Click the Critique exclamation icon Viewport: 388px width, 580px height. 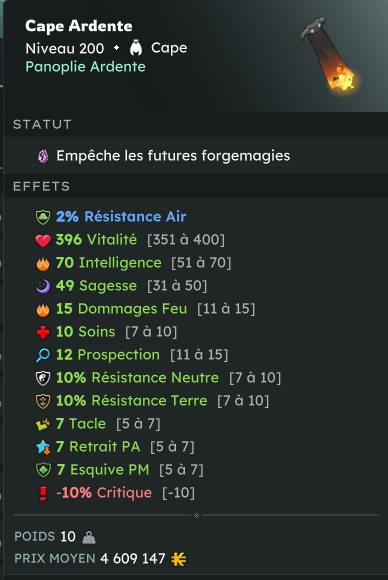(x=43, y=493)
